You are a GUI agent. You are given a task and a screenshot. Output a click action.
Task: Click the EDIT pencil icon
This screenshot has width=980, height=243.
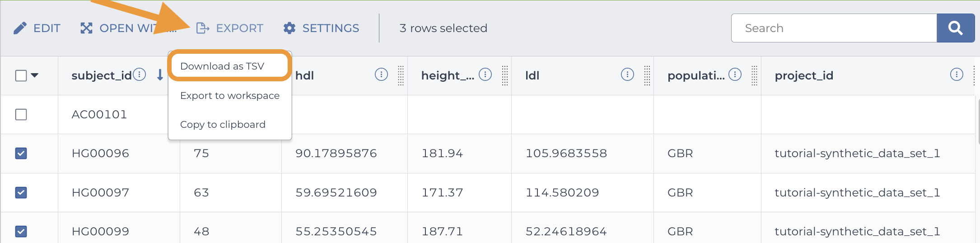coord(20,28)
